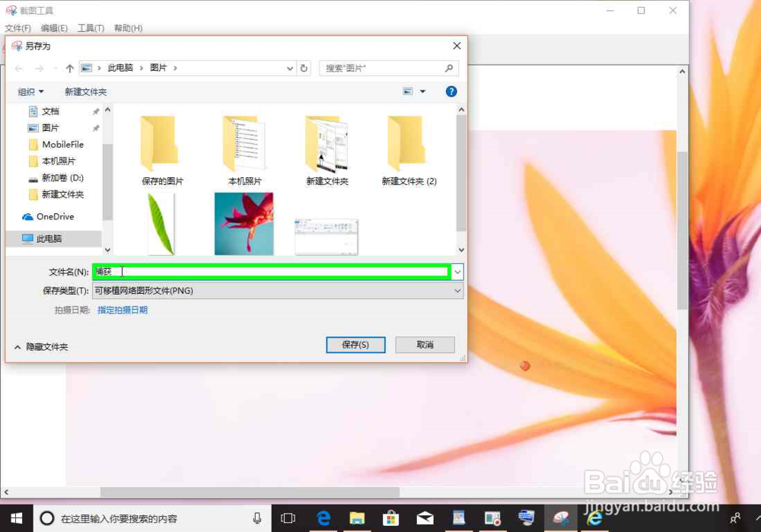Open the 工具 menu in the menu bar

(x=90, y=27)
